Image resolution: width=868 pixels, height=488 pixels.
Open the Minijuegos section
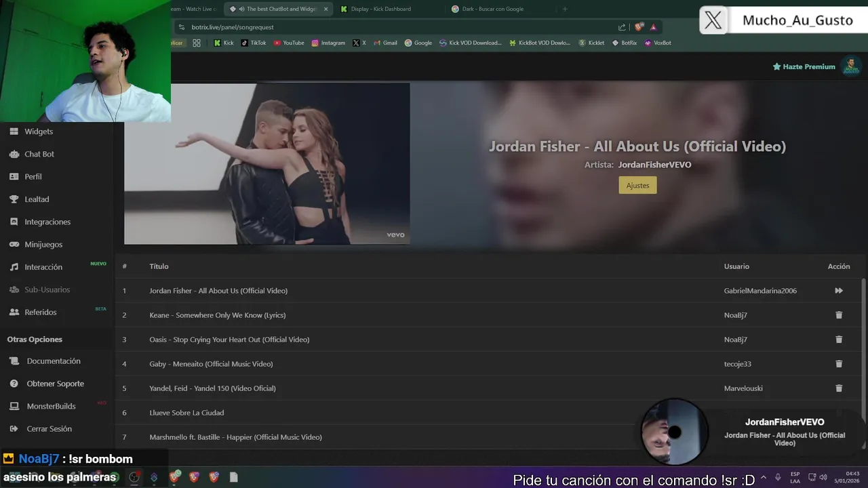coord(43,244)
